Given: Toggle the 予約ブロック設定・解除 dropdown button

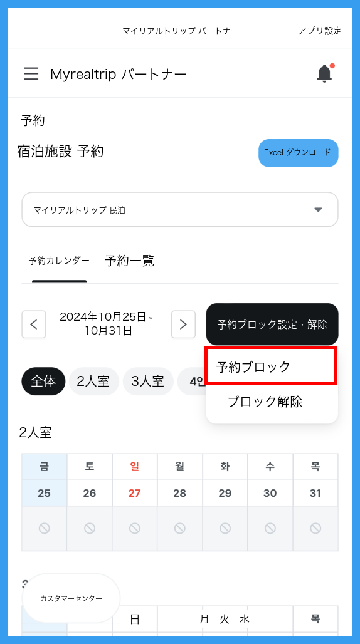Looking at the screenshot, I should click(x=272, y=325).
